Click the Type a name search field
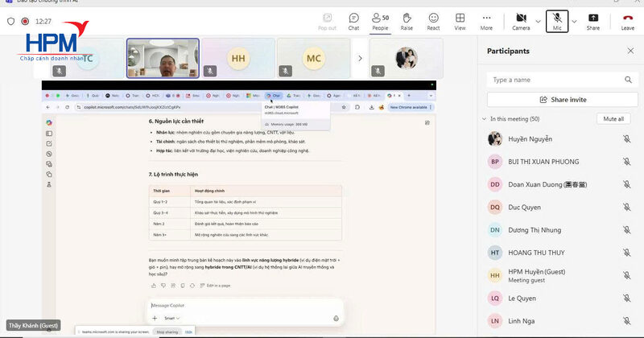This screenshot has height=338, width=644. point(555,80)
